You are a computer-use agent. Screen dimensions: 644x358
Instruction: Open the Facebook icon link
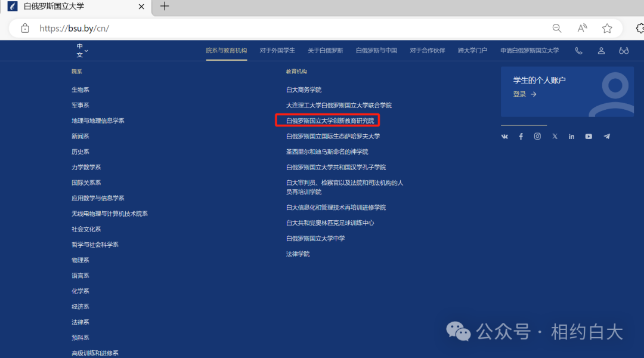[x=521, y=137]
